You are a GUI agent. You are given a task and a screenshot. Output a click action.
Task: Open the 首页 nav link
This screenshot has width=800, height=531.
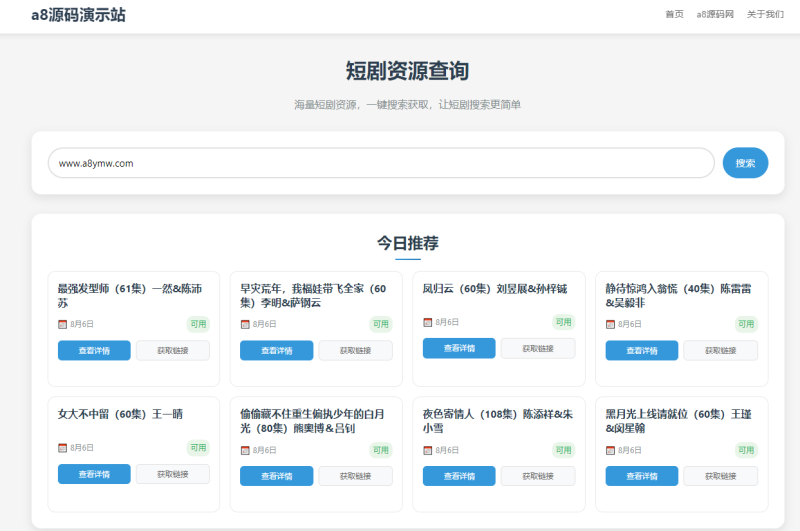click(674, 14)
